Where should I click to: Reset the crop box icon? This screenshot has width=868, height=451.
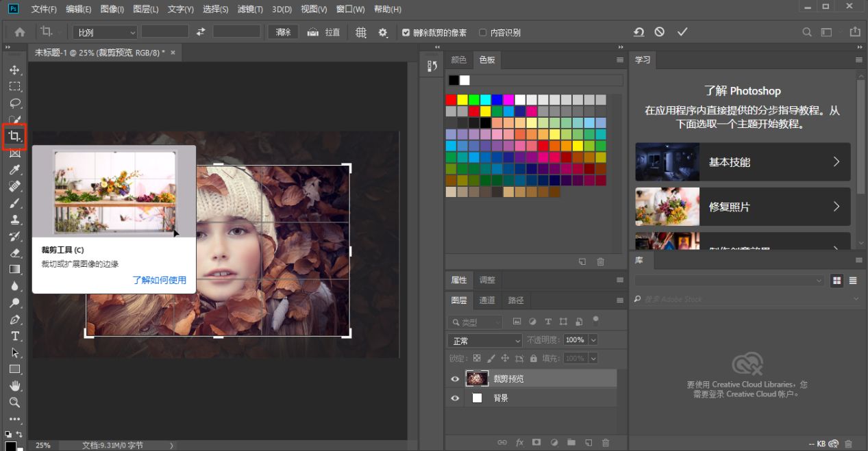coord(638,32)
